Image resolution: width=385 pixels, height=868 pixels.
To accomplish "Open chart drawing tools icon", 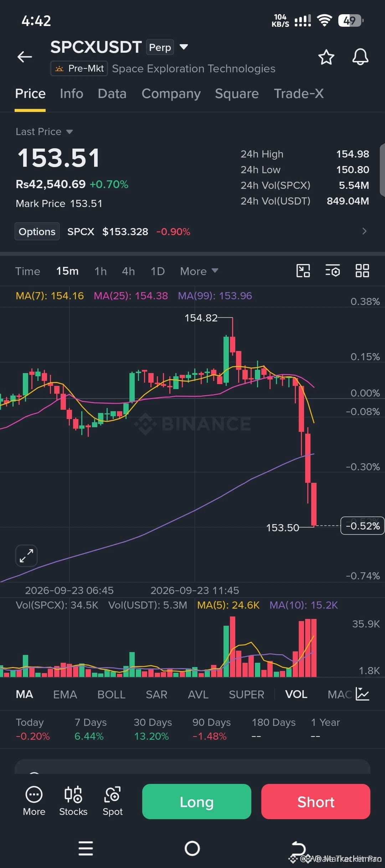I will (303, 271).
